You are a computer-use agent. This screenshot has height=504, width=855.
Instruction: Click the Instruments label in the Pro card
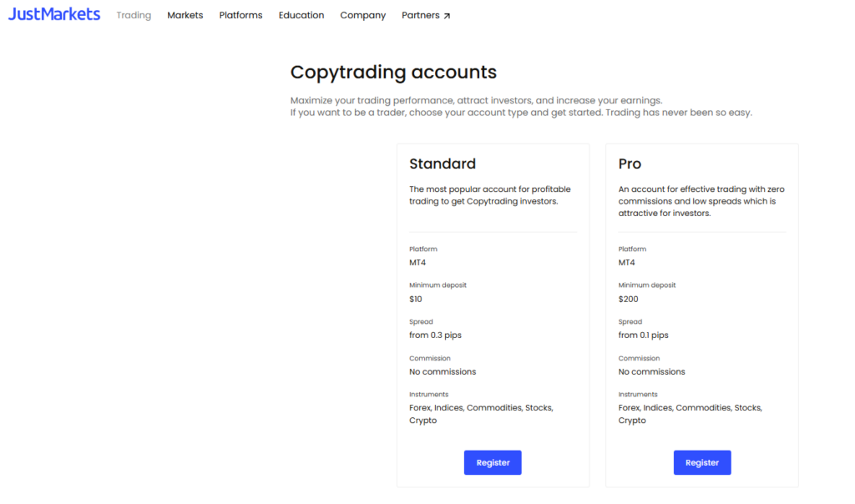click(637, 394)
